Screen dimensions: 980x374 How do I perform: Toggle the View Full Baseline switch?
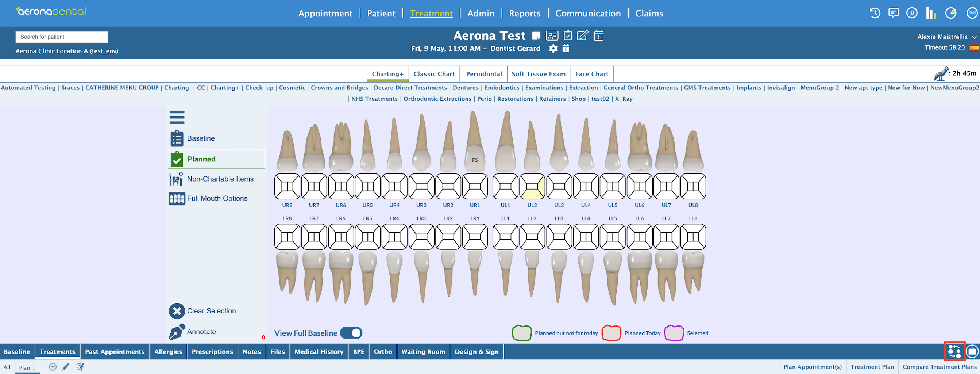tap(351, 333)
